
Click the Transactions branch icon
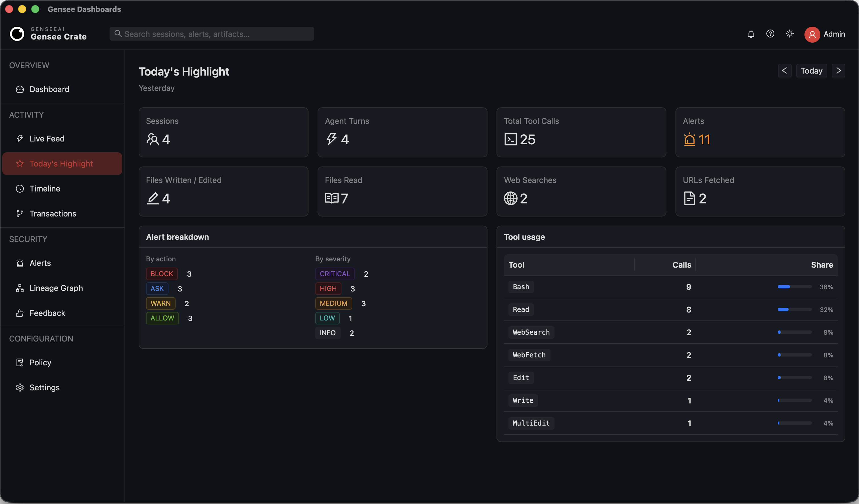click(20, 213)
